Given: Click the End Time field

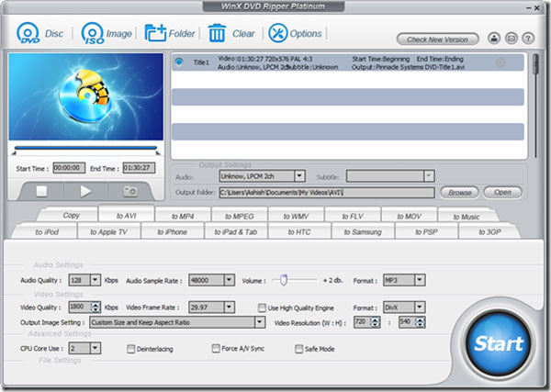Looking at the screenshot, I should (x=139, y=168).
